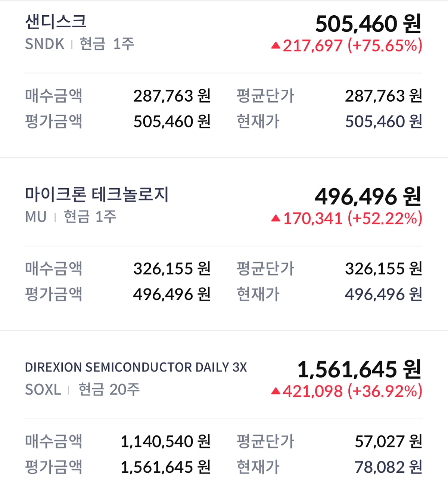Click SOXL purchase amount 1,140,540 원
Viewport: 448px width, 482px height.
(165, 442)
